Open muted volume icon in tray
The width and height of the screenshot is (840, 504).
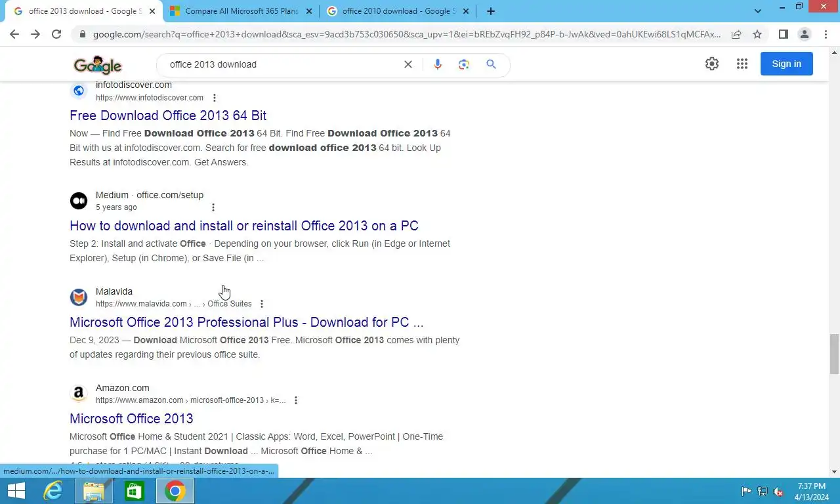[x=778, y=491]
